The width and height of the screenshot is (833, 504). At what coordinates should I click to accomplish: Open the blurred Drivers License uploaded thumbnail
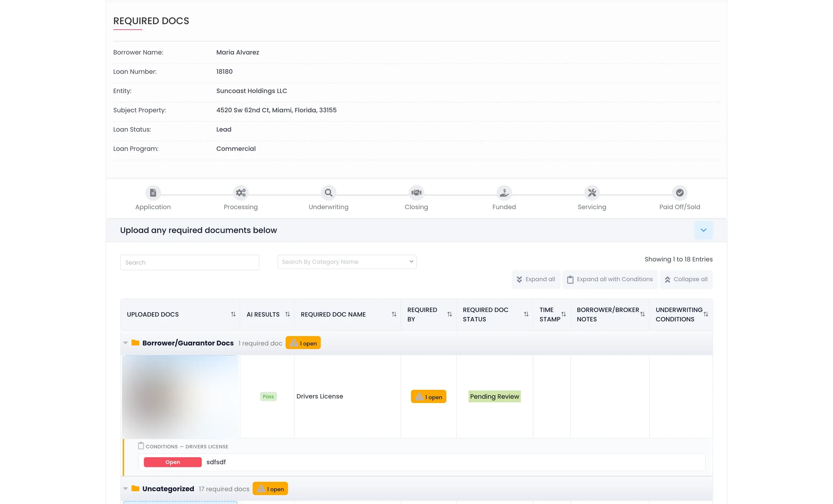coord(180,397)
